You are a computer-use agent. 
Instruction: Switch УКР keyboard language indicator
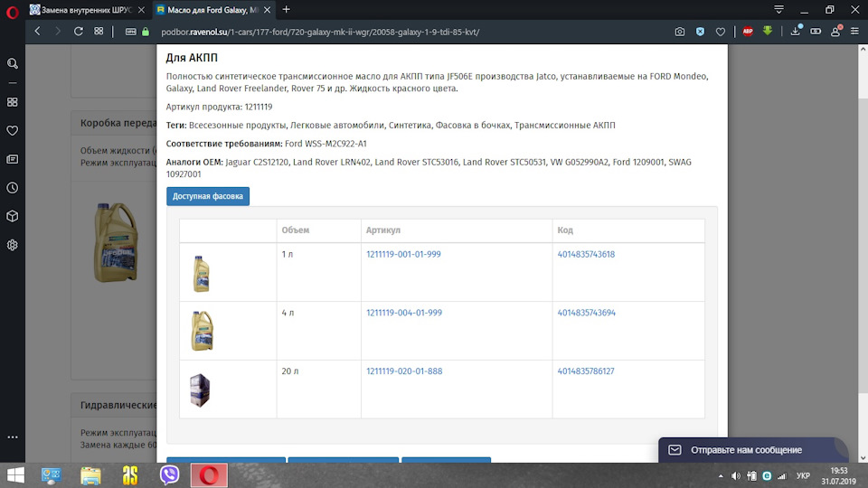(803, 476)
